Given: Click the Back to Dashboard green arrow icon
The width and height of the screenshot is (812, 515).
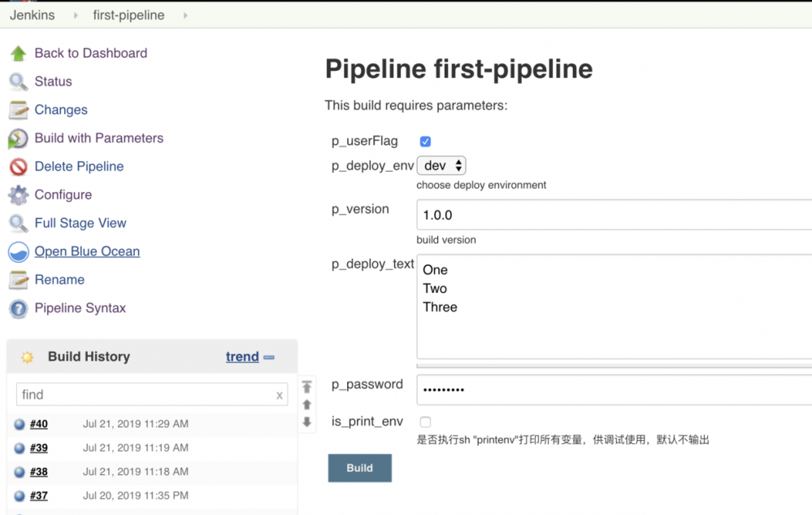Looking at the screenshot, I should (x=20, y=53).
